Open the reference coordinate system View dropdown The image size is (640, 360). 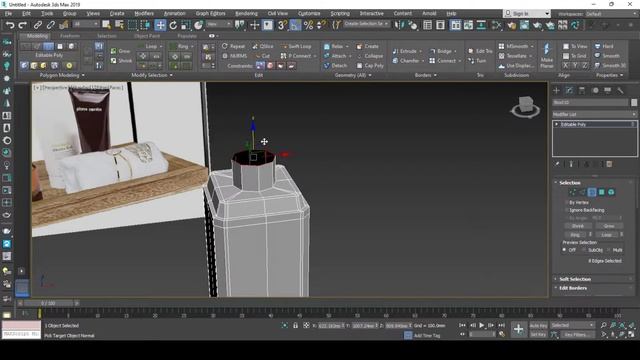coord(219,24)
